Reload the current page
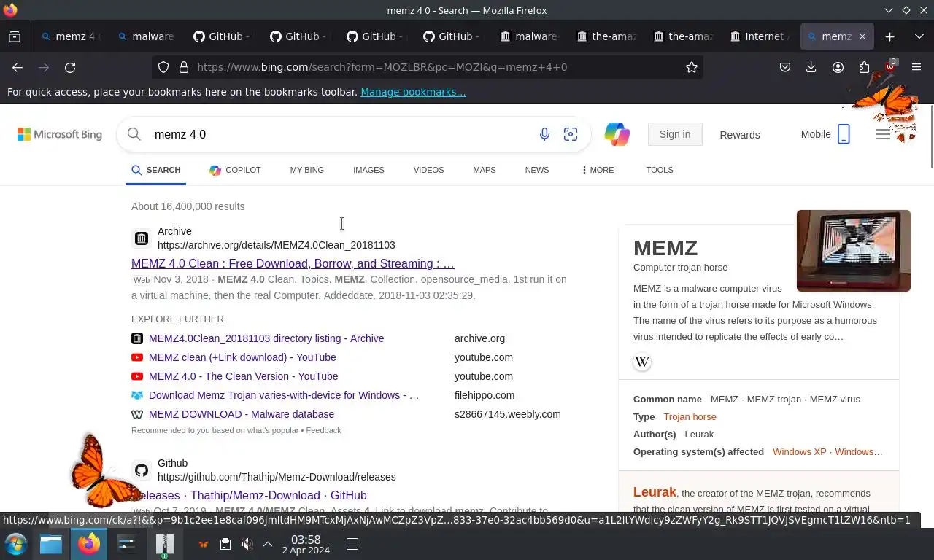The width and height of the screenshot is (934, 560). pos(70,67)
